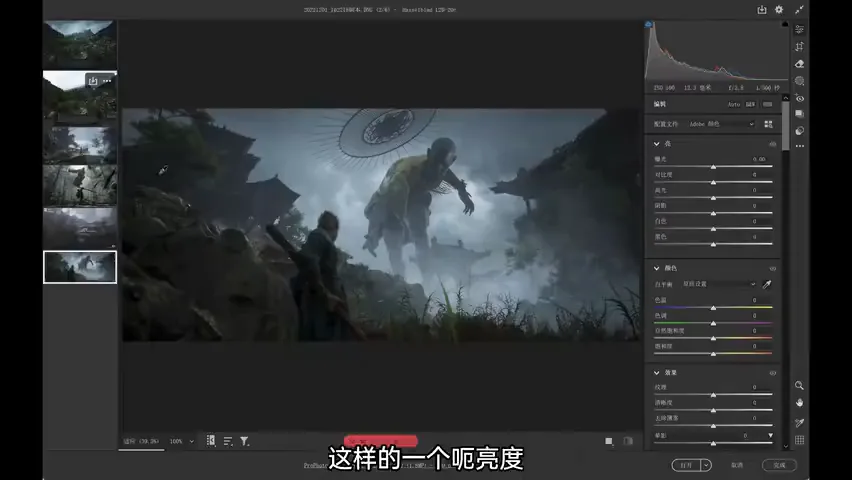852x480 pixels.
Task: Toggle visibility eye of Effects panel
Action: pos(773,373)
